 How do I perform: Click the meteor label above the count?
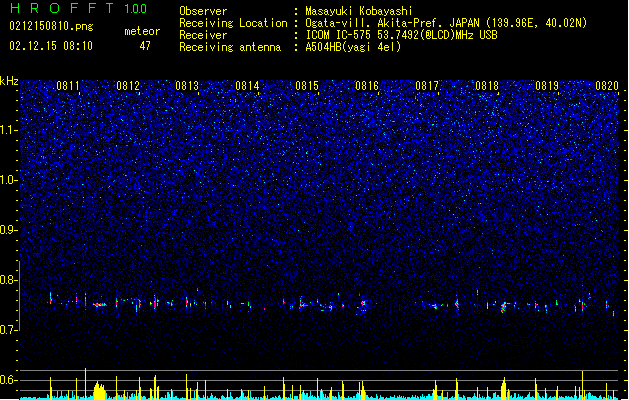coord(142,31)
